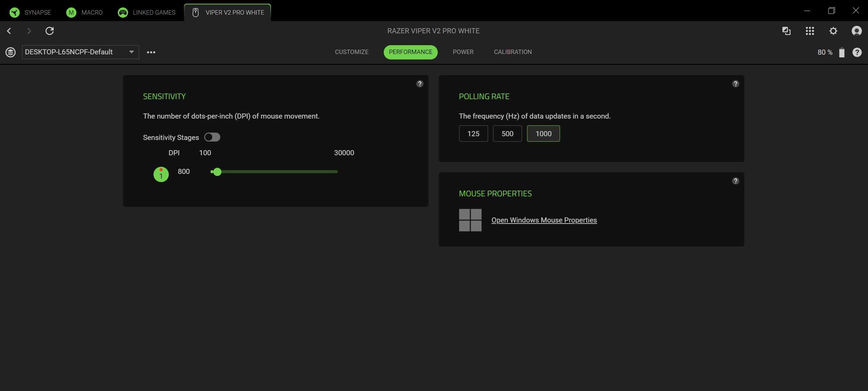Click the 100 minimum DPI label
This screenshot has width=868, height=391.
point(205,153)
